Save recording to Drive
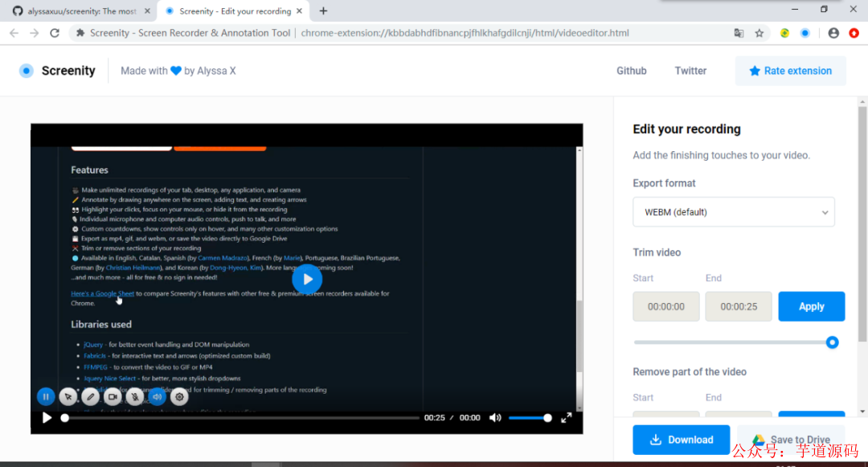868x467 pixels. (791, 440)
